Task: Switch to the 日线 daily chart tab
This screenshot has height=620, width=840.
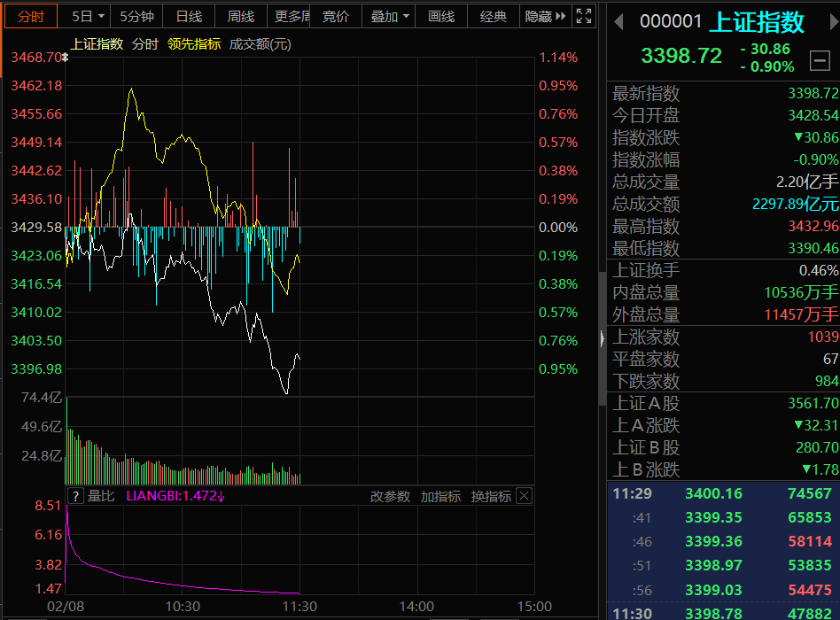Action: (189, 16)
